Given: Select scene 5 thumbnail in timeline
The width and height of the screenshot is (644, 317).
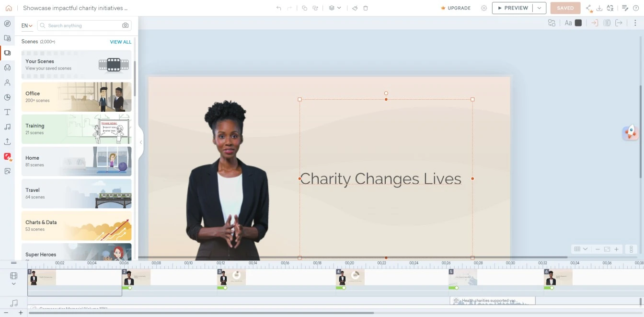Looking at the screenshot, I should [463, 277].
